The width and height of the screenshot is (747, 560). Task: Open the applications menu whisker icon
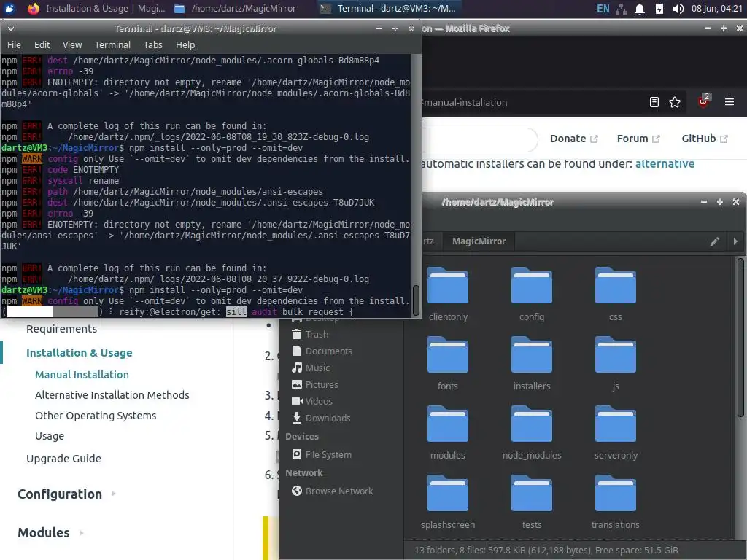pyautogui.click(x=10, y=9)
